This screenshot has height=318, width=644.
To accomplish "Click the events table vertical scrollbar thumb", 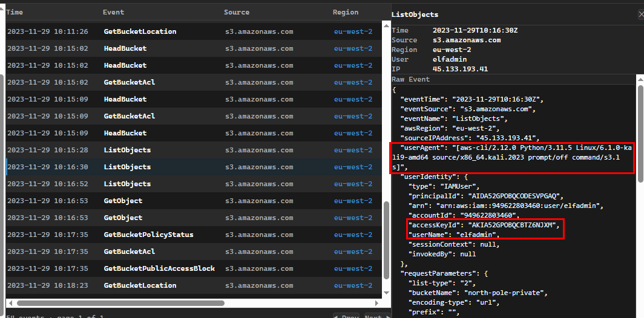I will [386, 241].
